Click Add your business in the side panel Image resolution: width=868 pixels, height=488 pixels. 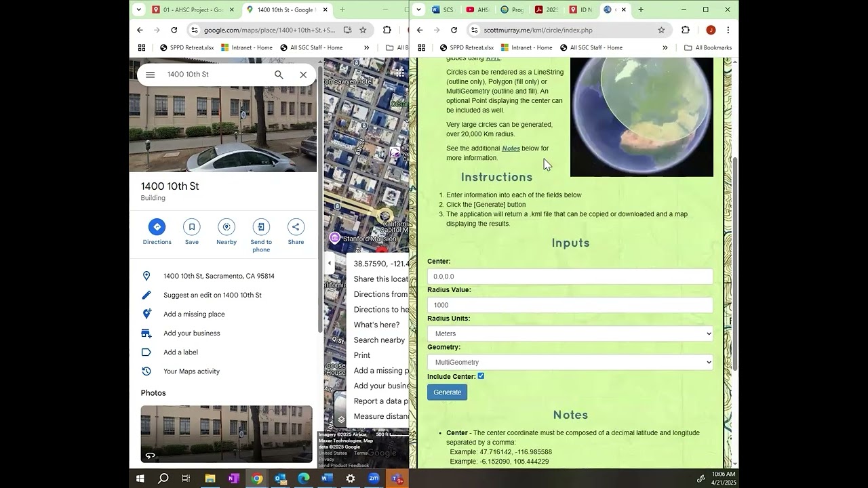(192, 333)
